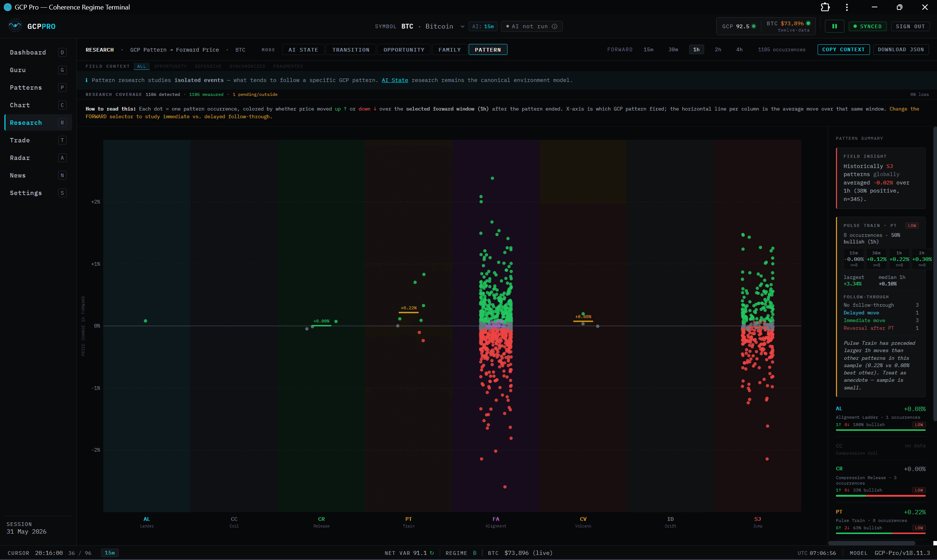Click the Dashboard shortcut key badge D

click(x=62, y=52)
